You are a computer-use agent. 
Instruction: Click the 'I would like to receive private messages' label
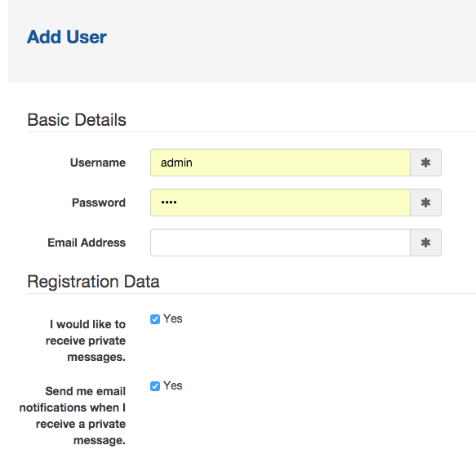tap(86, 341)
